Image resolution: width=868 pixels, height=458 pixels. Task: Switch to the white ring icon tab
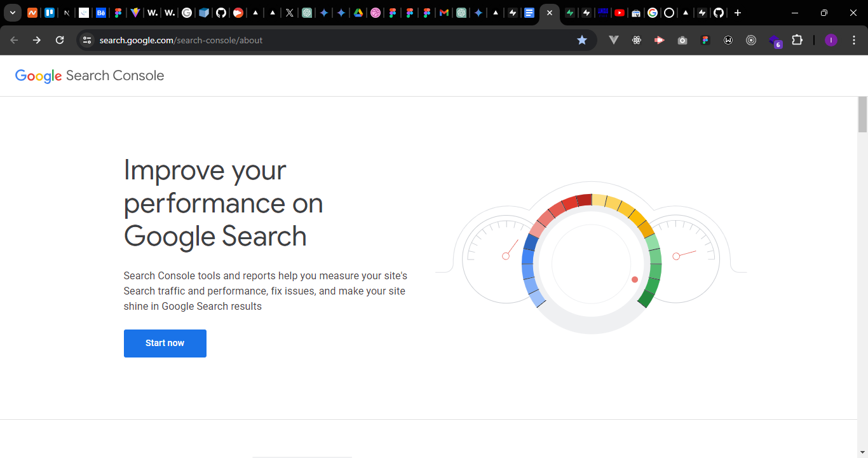(x=669, y=13)
